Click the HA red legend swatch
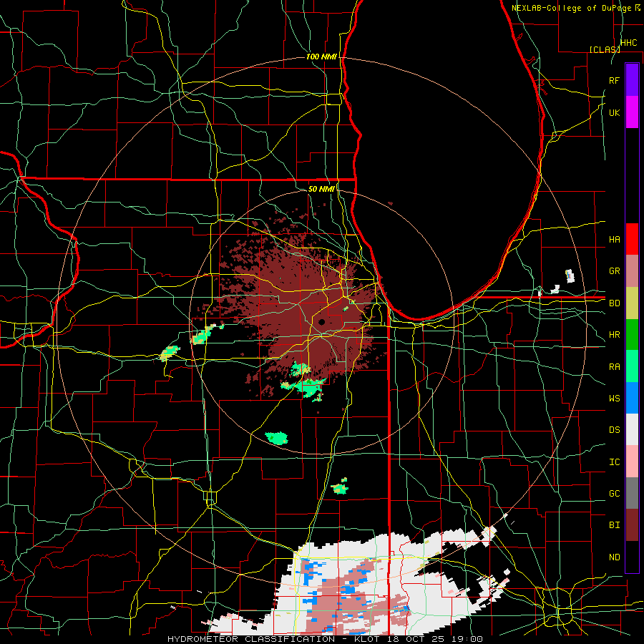 click(x=632, y=239)
